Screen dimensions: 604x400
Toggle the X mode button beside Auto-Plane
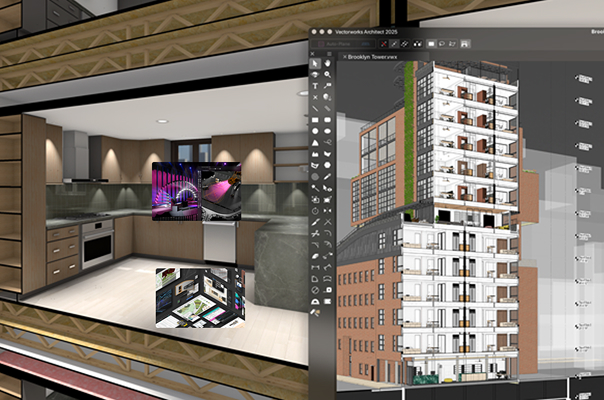pyautogui.click(x=384, y=44)
